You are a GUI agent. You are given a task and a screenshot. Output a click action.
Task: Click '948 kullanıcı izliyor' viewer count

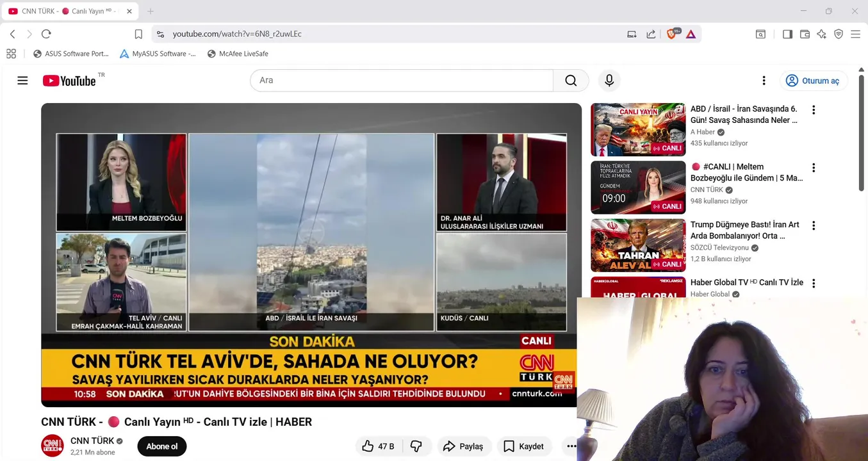tap(719, 201)
